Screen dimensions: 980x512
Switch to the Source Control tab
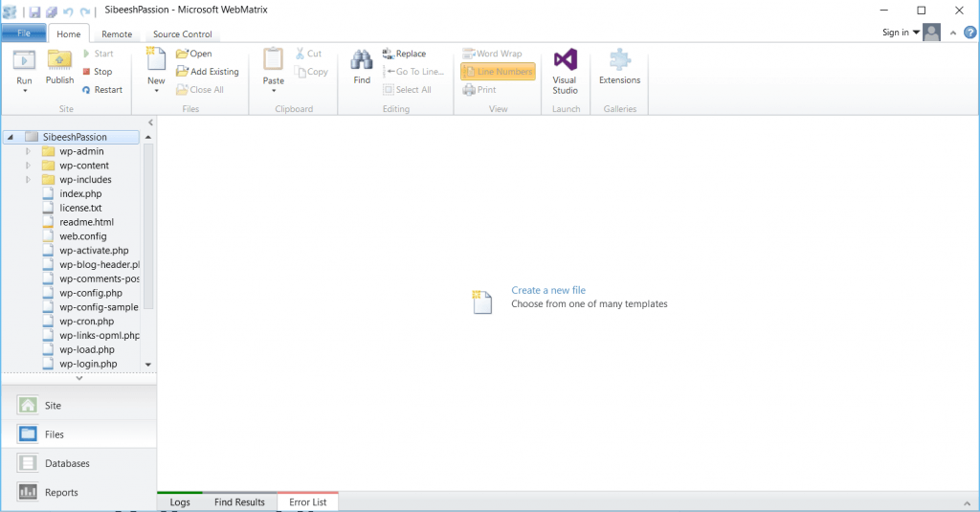click(x=183, y=34)
